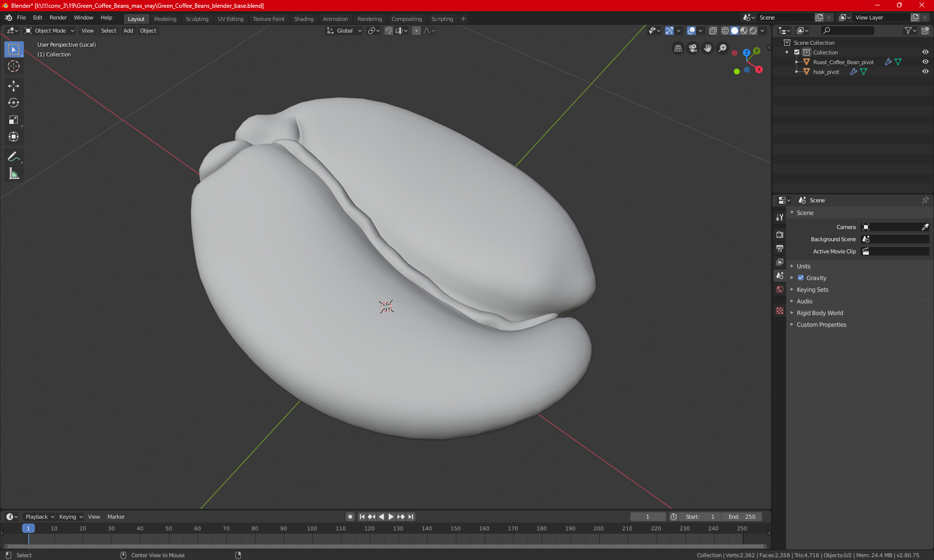Click the X axis on navigation gizmo
The width and height of the screenshot is (934, 560).
tap(759, 70)
